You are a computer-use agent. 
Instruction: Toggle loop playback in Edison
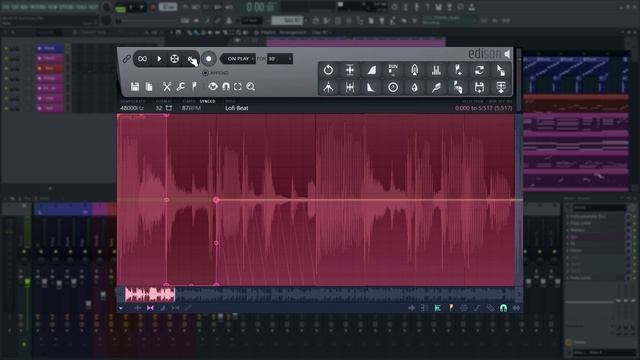click(x=142, y=59)
